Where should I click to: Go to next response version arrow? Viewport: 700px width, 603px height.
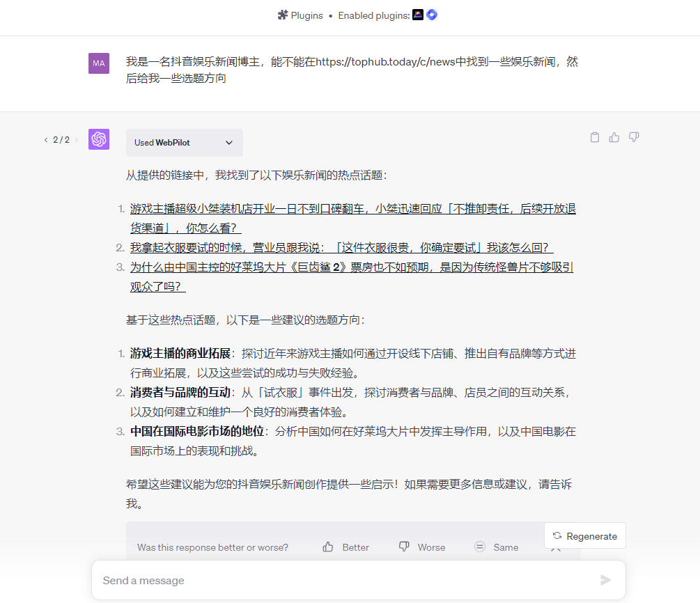[77, 140]
